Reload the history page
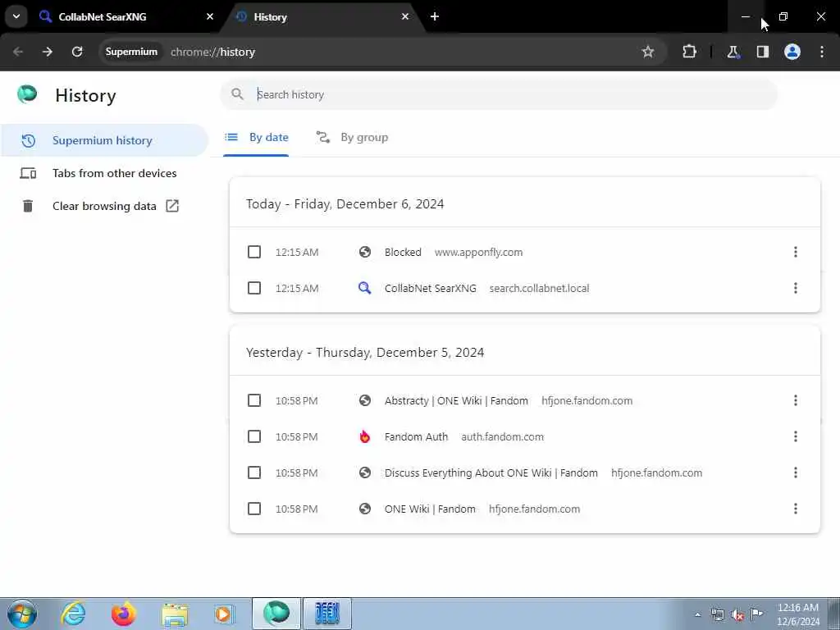 coord(77,52)
